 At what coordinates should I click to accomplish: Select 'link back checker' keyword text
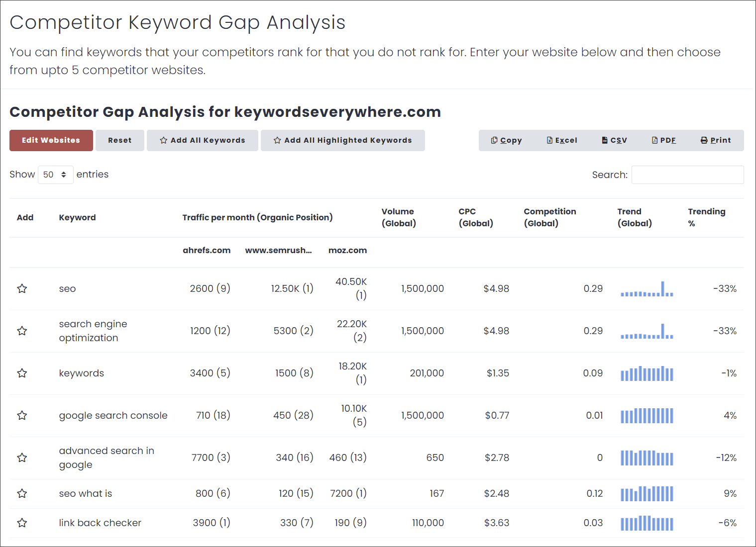point(100,523)
